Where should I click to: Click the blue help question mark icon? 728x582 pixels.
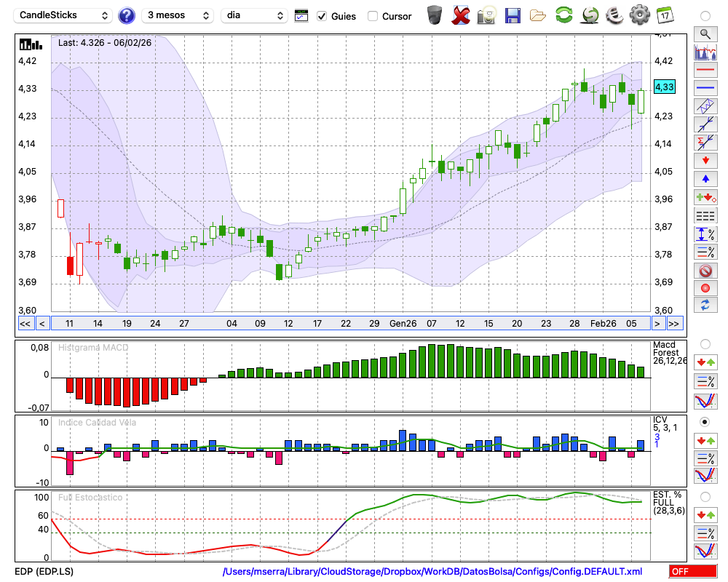click(x=126, y=16)
